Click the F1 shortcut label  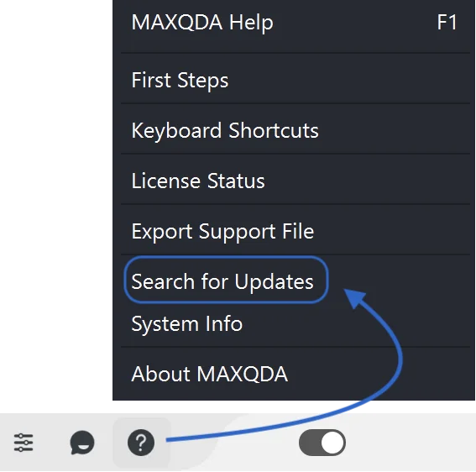pos(447,23)
